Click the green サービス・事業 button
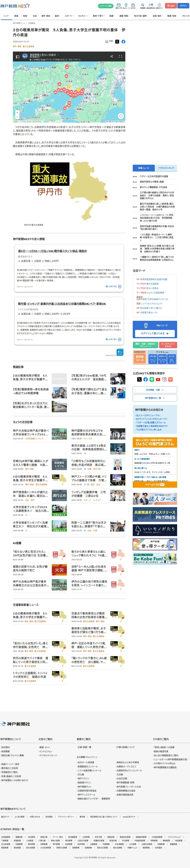 pos(106,6)
